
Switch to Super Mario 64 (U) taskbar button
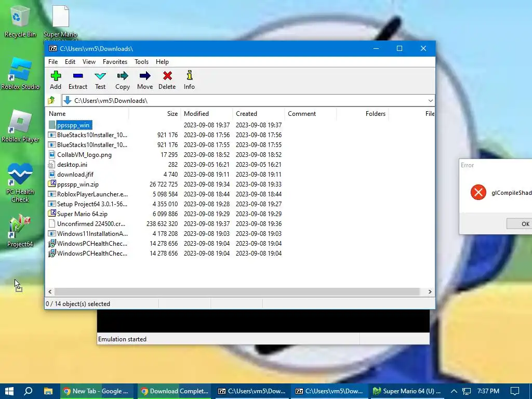(407, 391)
